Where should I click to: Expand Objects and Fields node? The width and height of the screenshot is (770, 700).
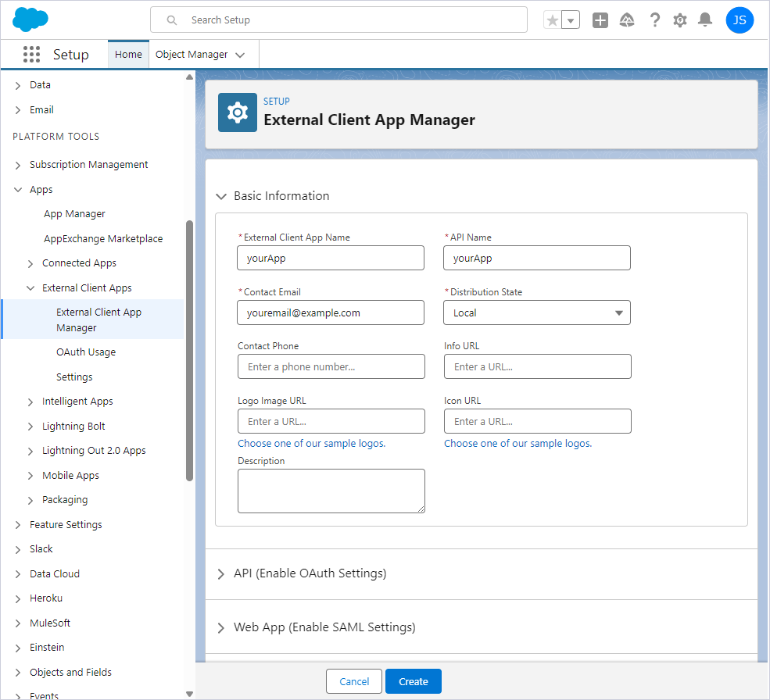[x=18, y=673]
